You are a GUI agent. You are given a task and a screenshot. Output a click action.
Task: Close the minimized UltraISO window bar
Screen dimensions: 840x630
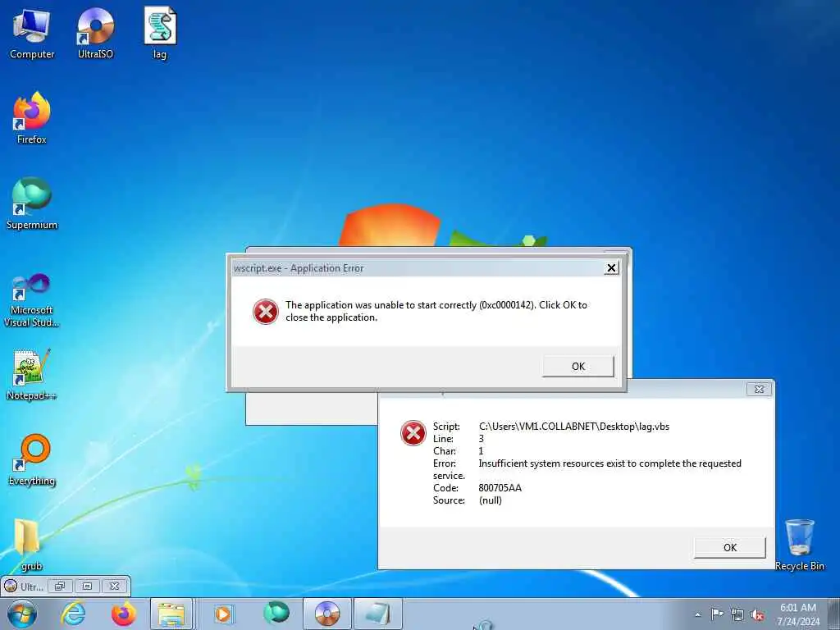(x=114, y=586)
